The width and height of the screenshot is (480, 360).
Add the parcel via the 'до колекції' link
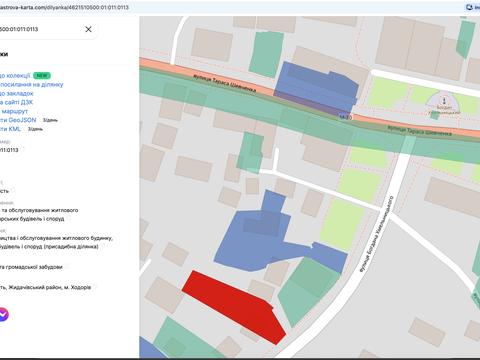coord(15,76)
